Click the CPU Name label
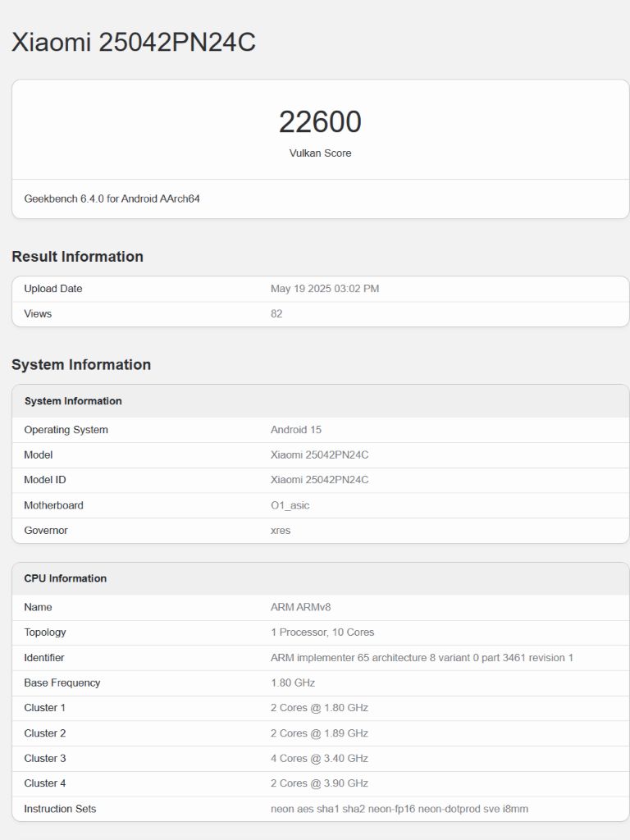The image size is (630, 840). 38,608
